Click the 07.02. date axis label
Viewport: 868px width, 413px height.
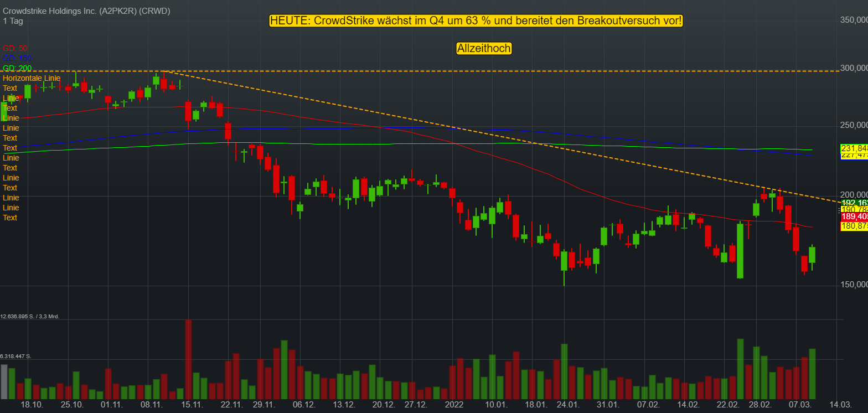click(648, 405)
